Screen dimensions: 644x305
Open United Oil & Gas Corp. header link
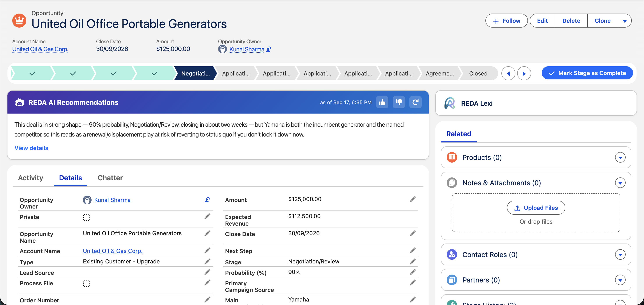pos(40,49)
